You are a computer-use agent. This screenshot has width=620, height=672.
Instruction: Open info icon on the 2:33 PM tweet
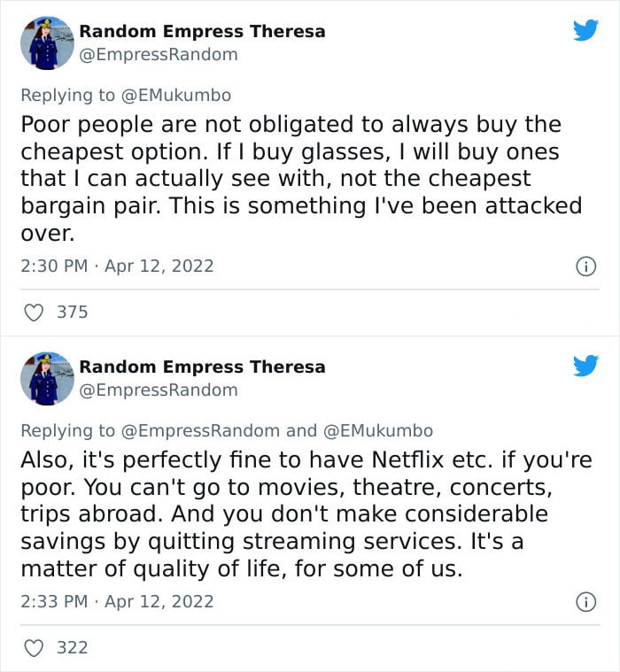(585, 602)
